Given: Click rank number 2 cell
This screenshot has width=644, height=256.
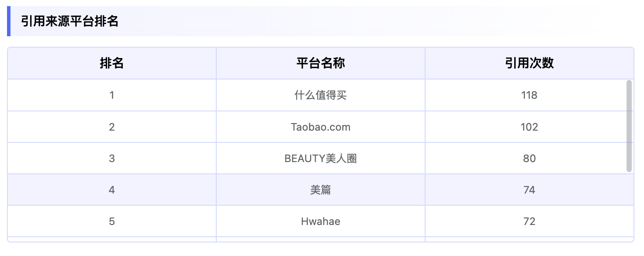Looking at the screenshot, I should [112, 127].
